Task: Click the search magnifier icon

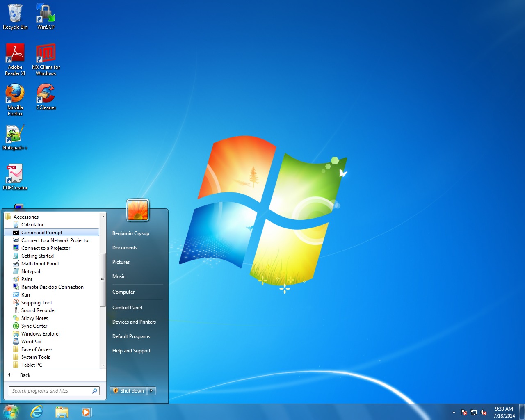Action: pos(95,391)
